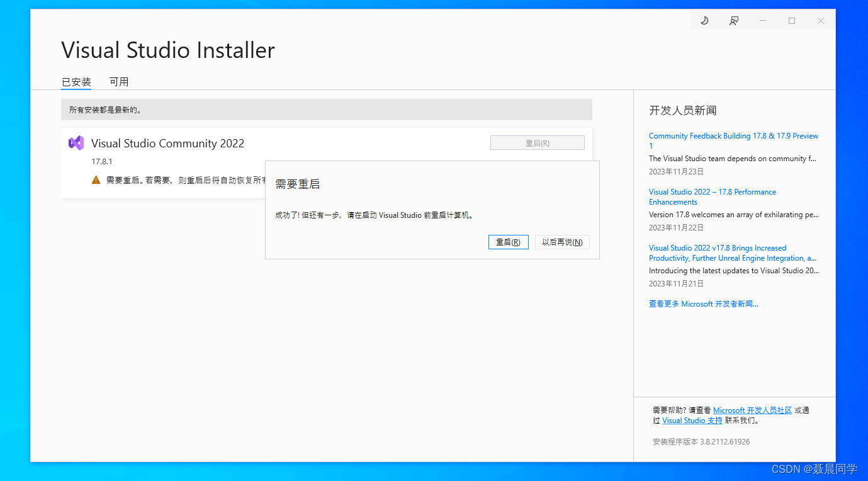
Task: Click the purple Visual Studio Community 2022 logo
Action: [76, 143]
